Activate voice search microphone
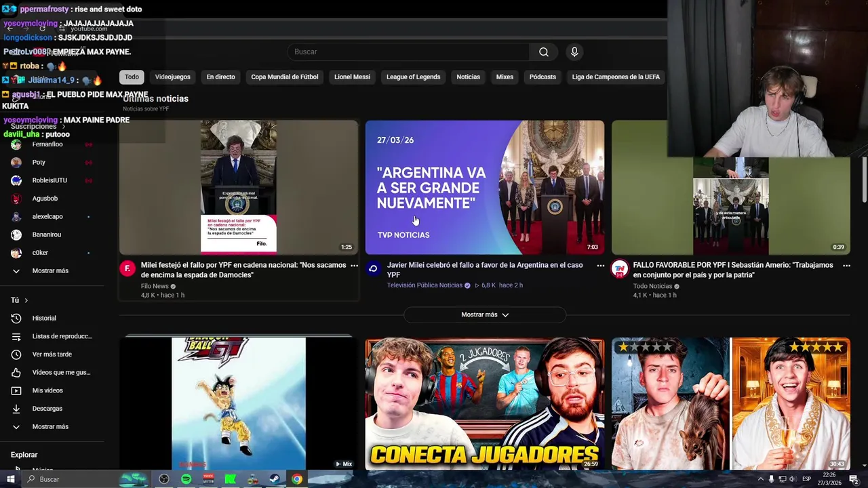The width and height of the screenshot is (868, 488). [574, 52]
